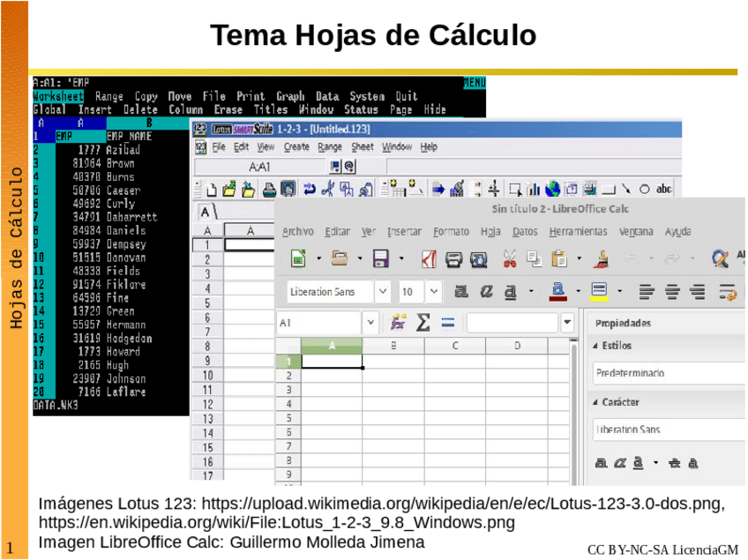The height and width of the screenshot is (560, 748).
Task: Click the Cut scissors icon in LibreOffice
Action: [509, 258]
